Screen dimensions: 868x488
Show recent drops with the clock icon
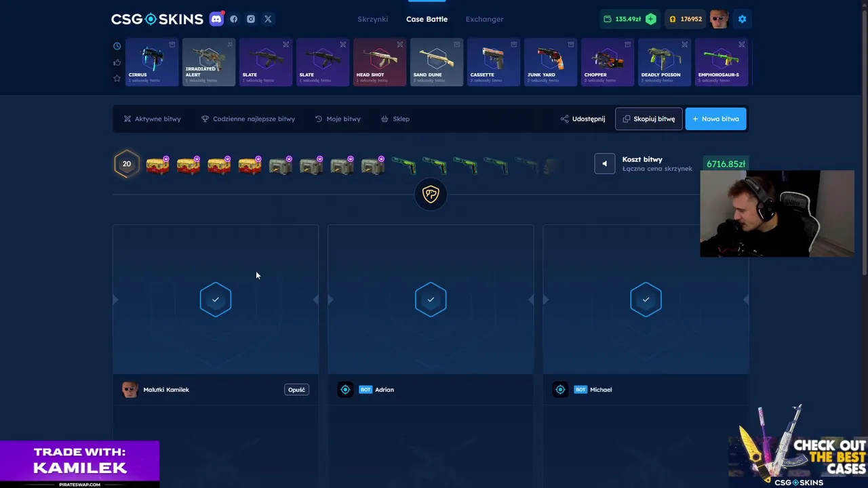point(117,46)
